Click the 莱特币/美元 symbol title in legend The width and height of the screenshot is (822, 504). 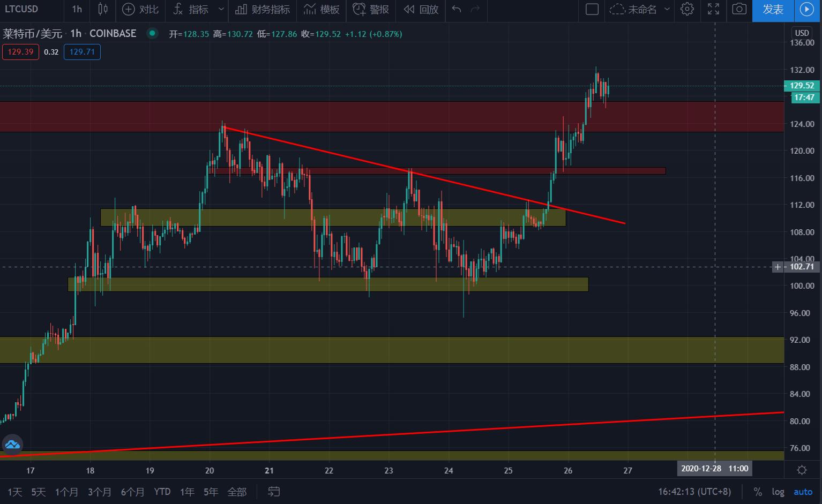33,33
